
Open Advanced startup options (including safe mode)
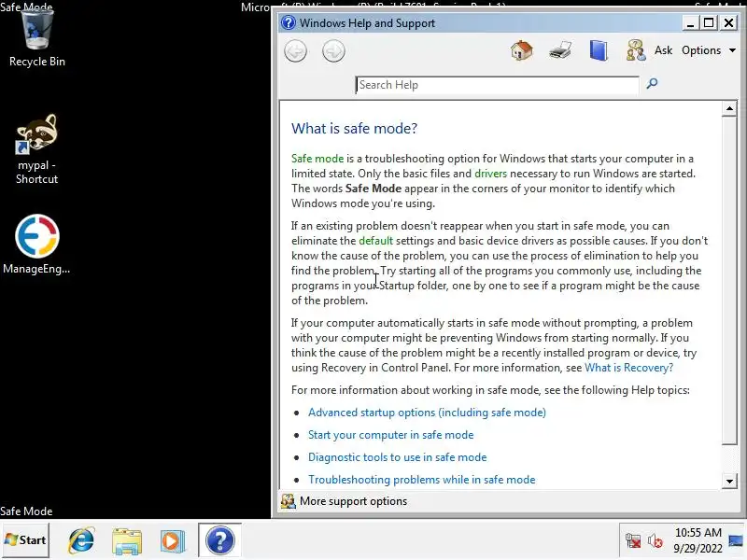(427, 413)
